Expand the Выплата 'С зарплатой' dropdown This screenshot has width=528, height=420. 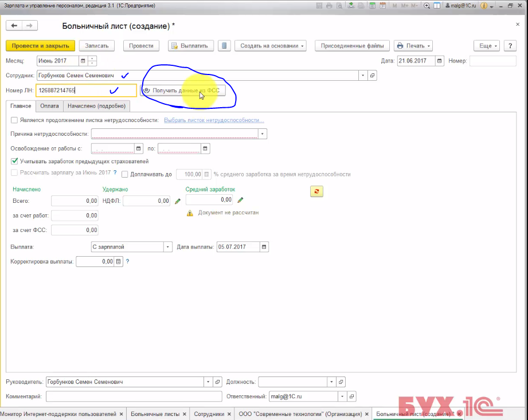coord(167,247)
